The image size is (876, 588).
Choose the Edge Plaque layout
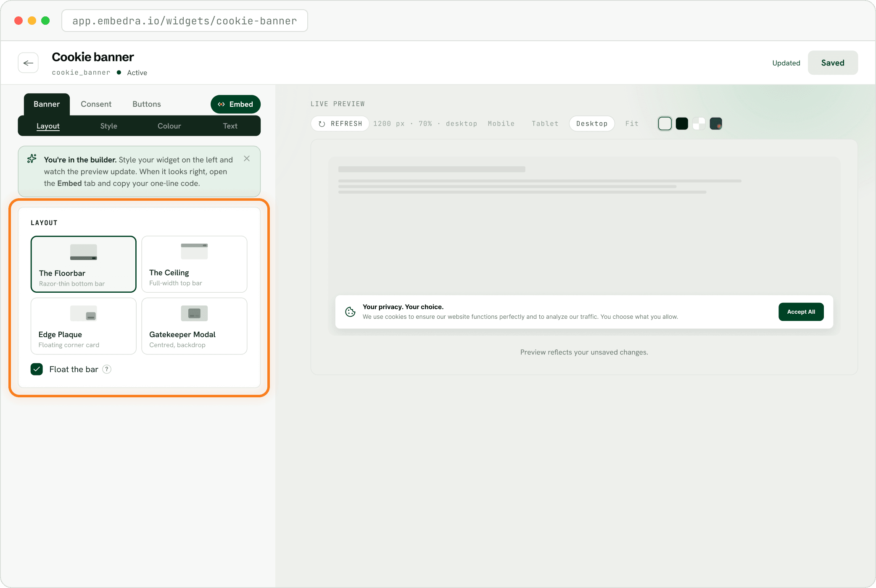tap(84, 326)
